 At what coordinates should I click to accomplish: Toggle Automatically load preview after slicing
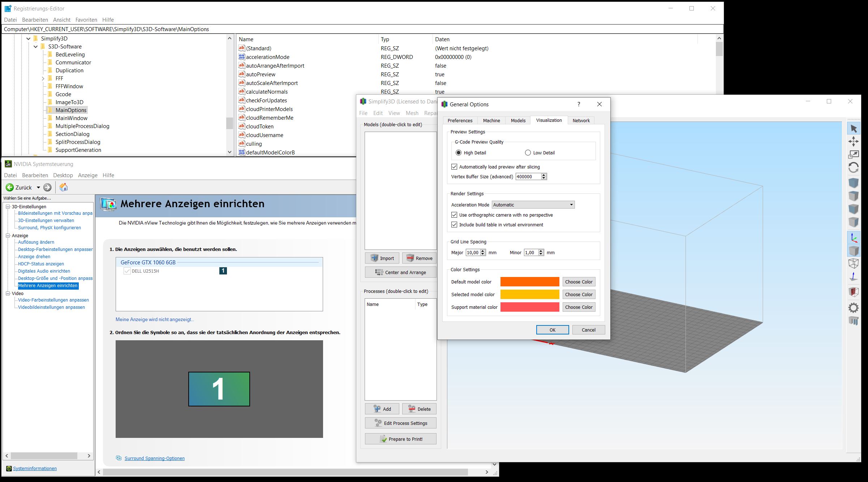coord(454,167)
